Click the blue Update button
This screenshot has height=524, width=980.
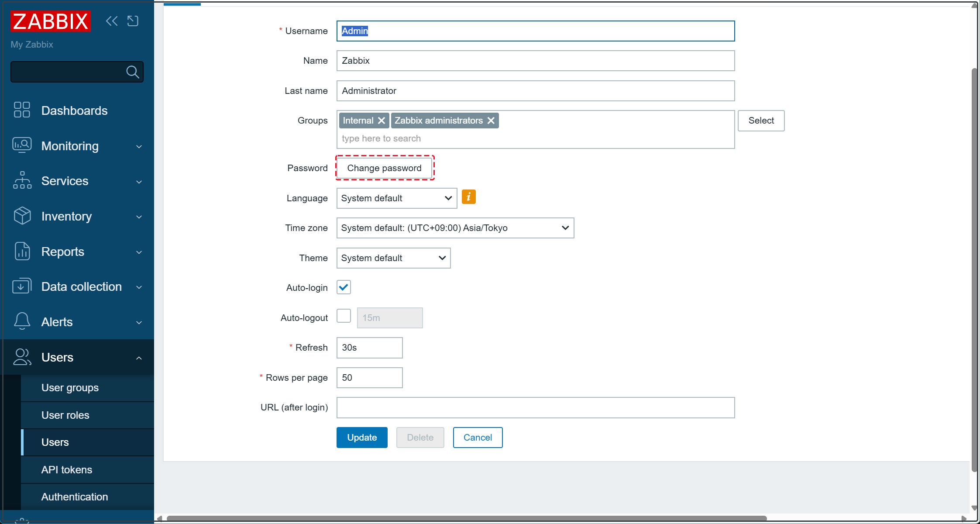tap(361, 438)
